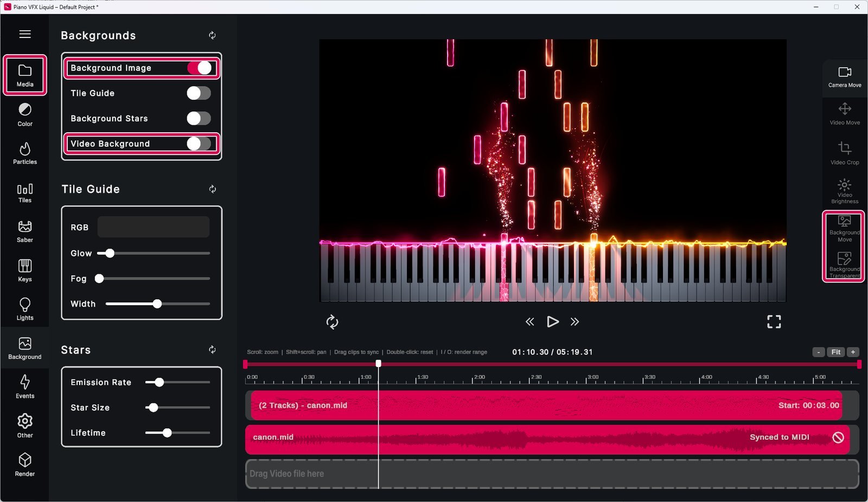Rewind the preview
868x502 pixels.
pos(530,322)
